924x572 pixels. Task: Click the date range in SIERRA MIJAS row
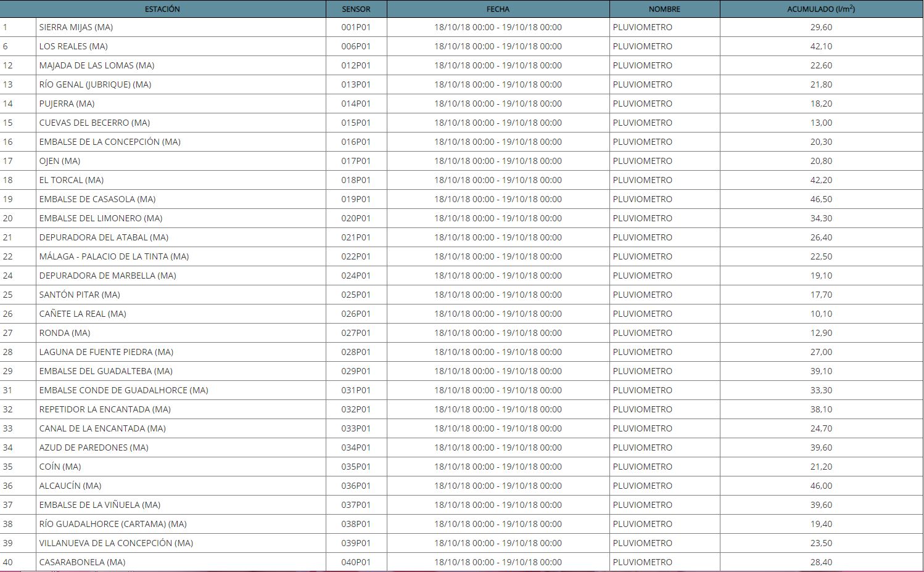498,27
